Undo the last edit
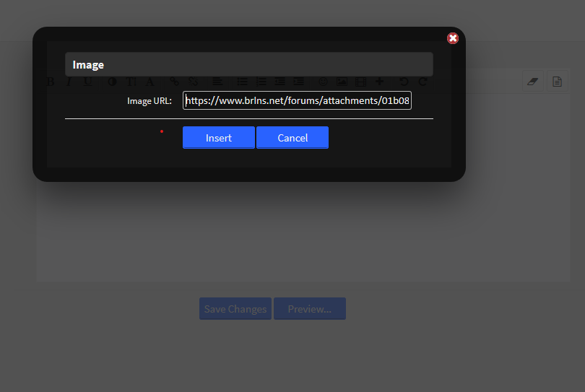The width and height of the screenshot is (585, 392). point(404,82)
